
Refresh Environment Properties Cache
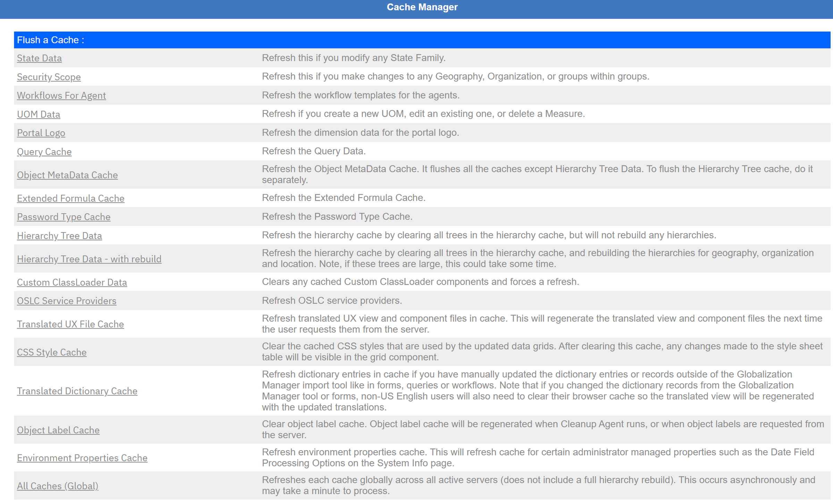(x=82, y=458)
